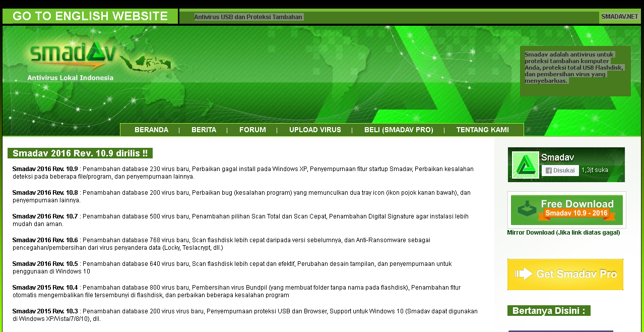Click the Free Download Smadav 10.9 banner
The height and width of the screenshot is (332, 644).
(567, 210)
